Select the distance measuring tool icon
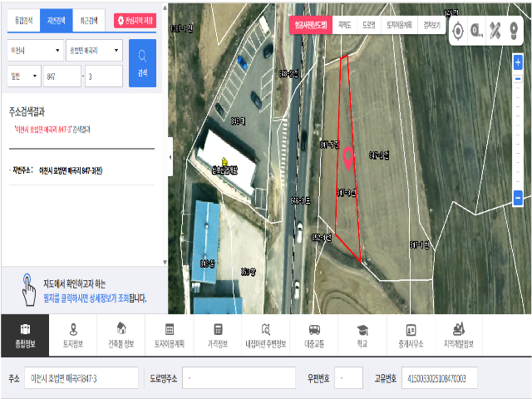The image size is (532, 399). point(477,32)
